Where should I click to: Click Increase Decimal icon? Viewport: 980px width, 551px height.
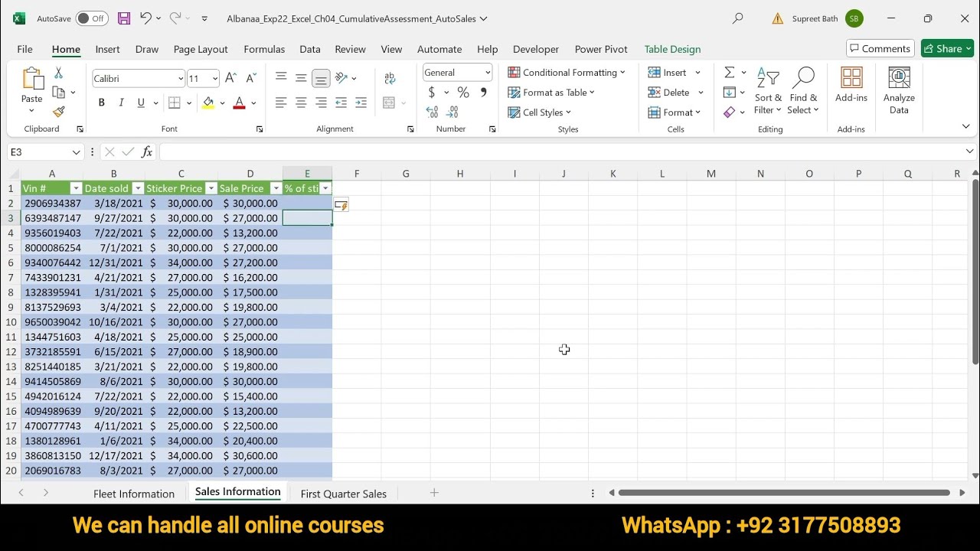(433, 112)
